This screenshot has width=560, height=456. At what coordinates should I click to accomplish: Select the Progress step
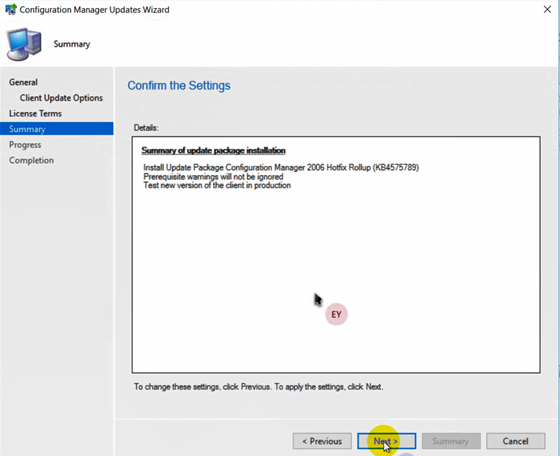25,145
